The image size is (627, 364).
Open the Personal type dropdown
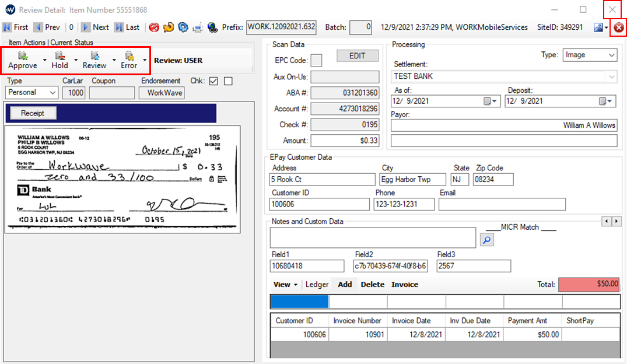(31, 92)
